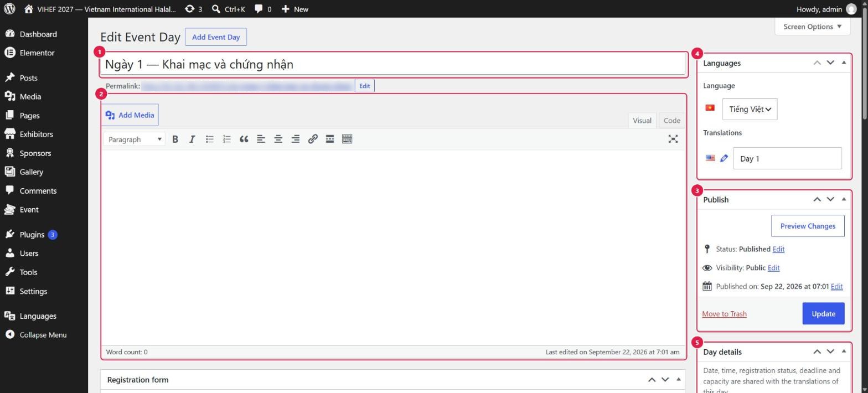
Task: Edit the English translation pencil icon
Action: pyautogui.click(x=724, y=158)
